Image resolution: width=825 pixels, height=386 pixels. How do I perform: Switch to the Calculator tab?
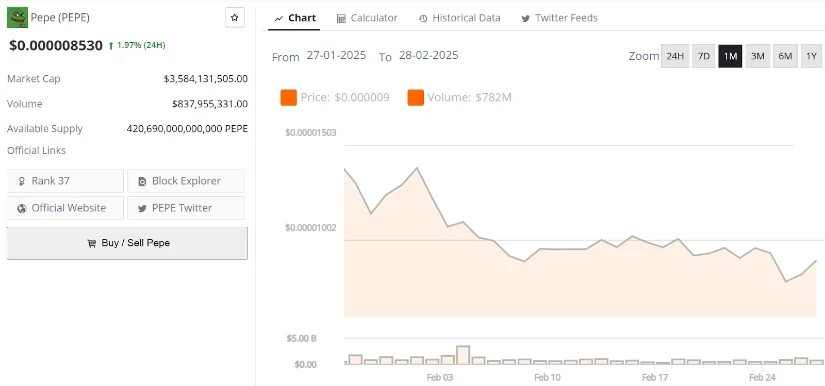[367, 18]
